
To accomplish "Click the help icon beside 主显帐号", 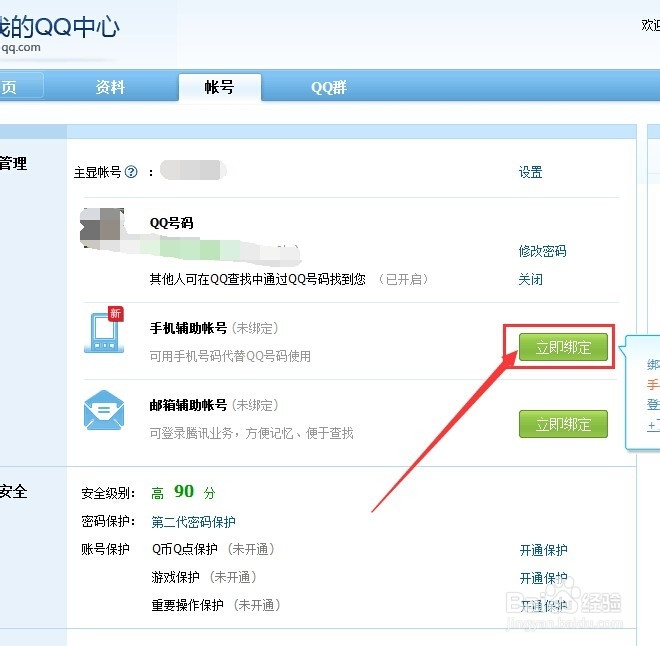I will pos(131,172).
